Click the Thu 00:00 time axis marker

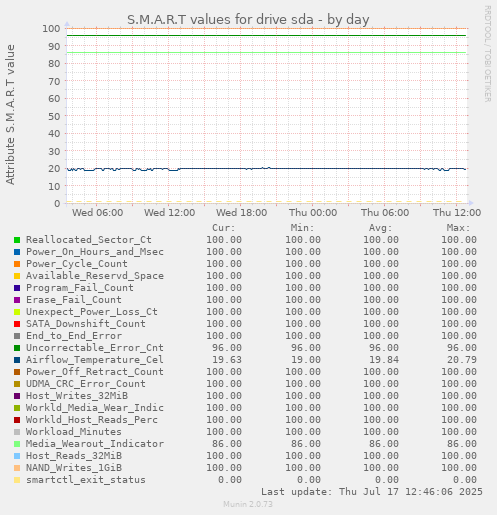pos(313,213)
